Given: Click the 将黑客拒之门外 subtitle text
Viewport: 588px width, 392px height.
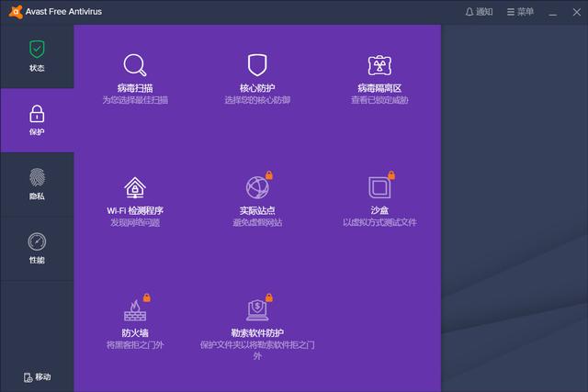Looking at the screenshot, I should (135, 345).
